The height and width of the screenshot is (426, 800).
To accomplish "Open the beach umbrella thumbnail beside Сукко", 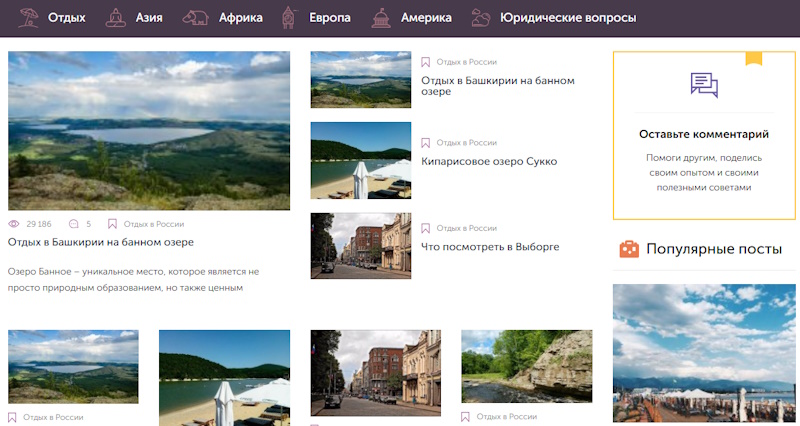I will tap(361, 160).
